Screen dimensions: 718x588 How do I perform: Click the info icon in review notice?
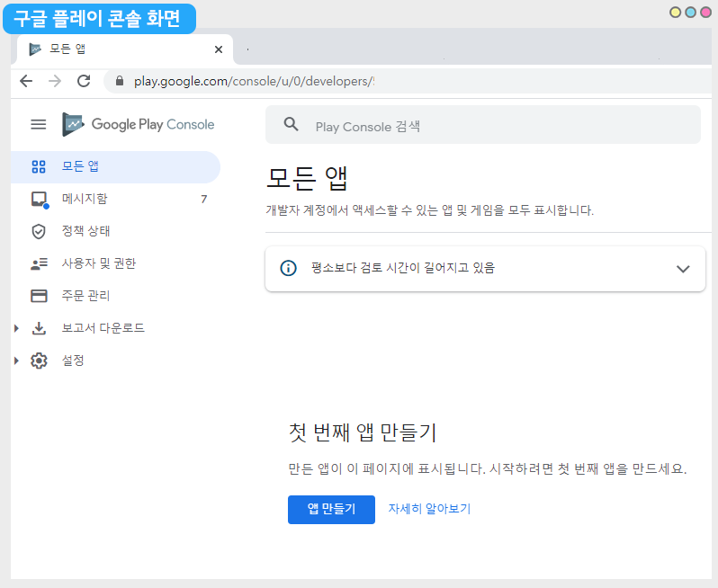(x=288, y=268)
